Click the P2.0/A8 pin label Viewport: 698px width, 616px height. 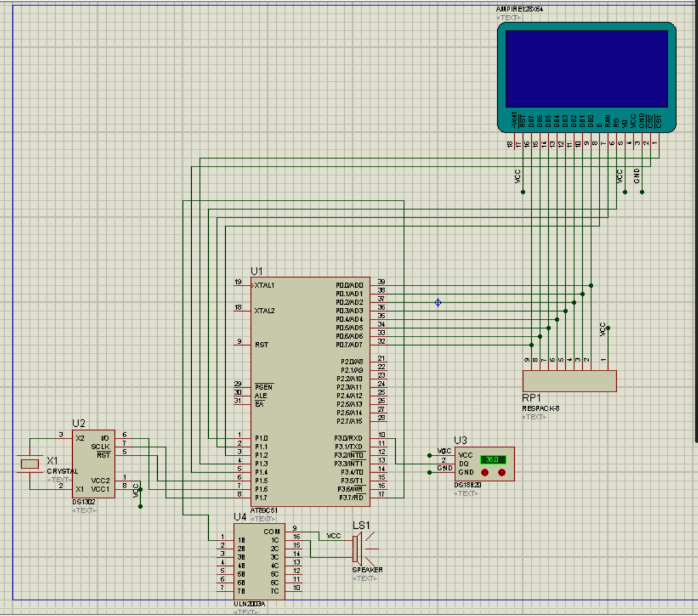(x=352, y=362)
